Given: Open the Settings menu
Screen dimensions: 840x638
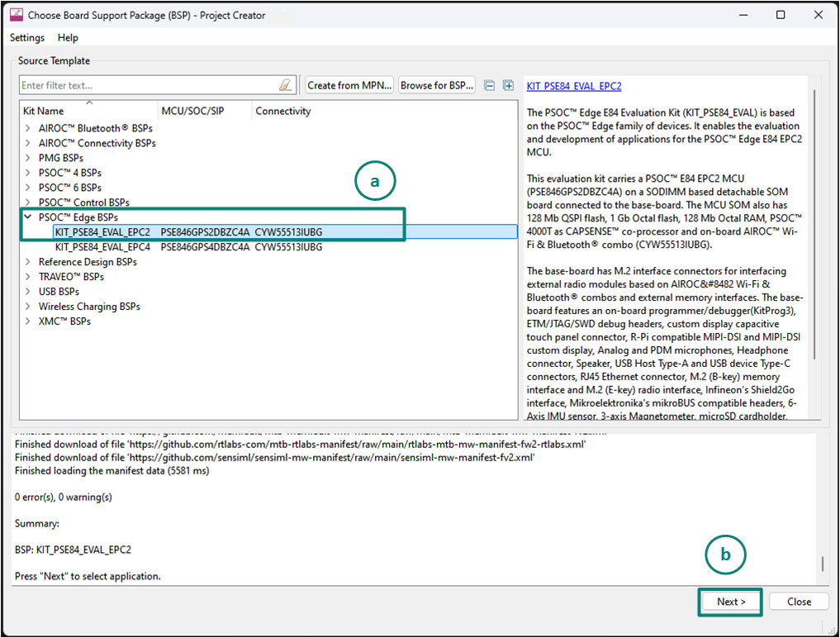Looking at the screenshot, I should [27, 37].
